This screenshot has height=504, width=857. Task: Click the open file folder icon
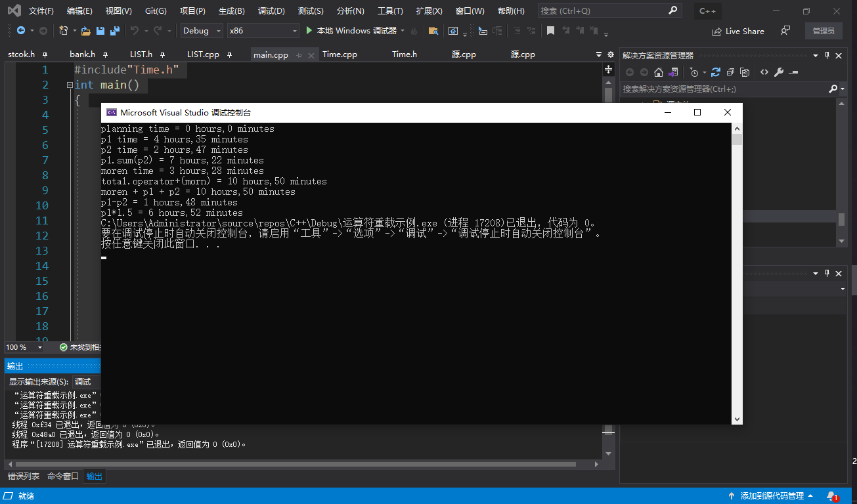click(85, 31)
